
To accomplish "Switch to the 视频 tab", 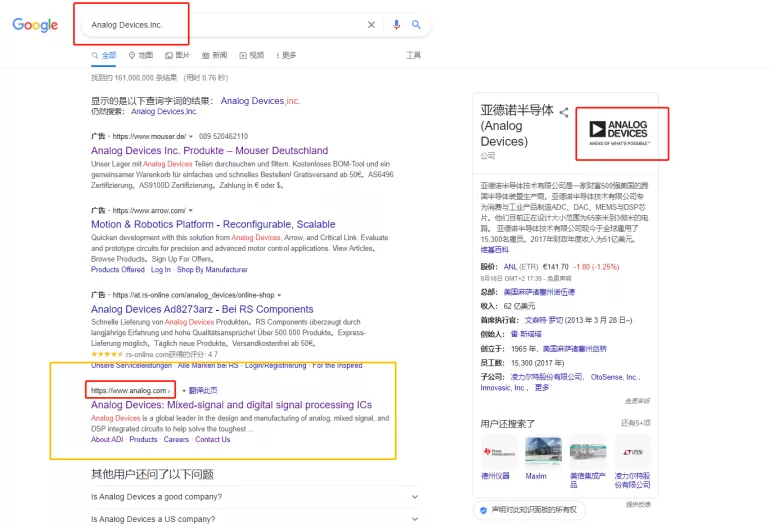I will [x=252, y=56].
